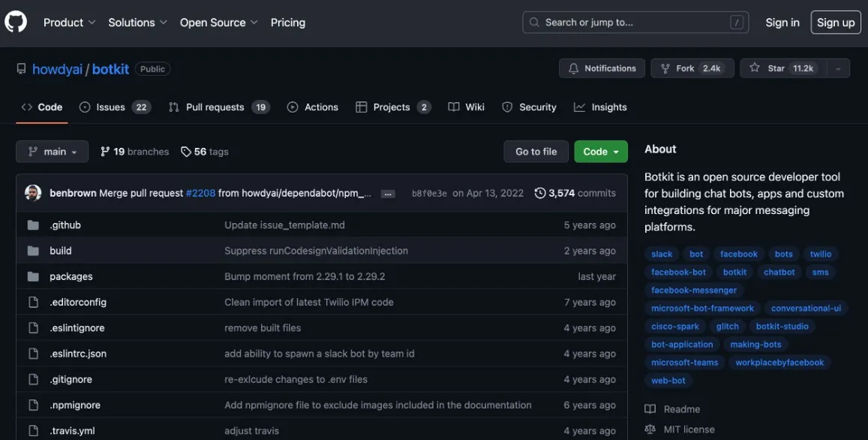The image size is (868, 440).
Task: Select the facebook topic tag
Action: pos(738,255)
